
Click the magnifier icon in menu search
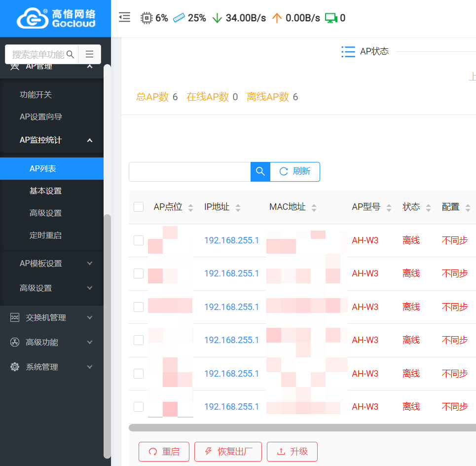click(70, 54)
